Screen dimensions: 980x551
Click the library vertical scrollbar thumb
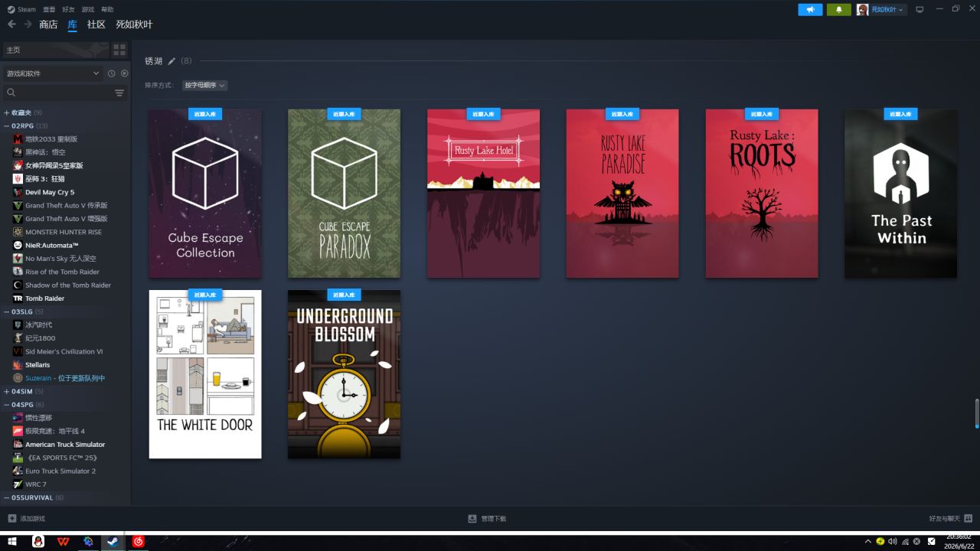[976, 413]
